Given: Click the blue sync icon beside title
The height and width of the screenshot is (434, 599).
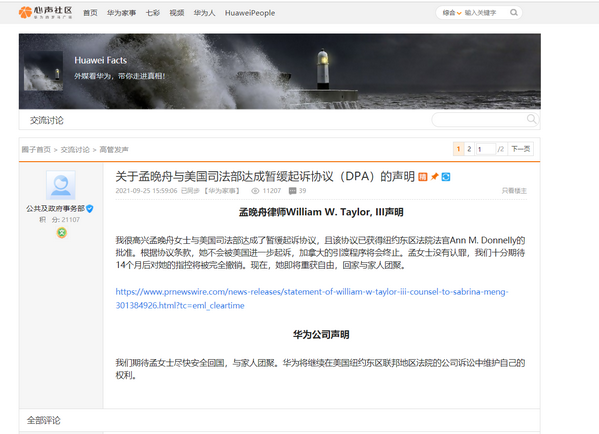Looking at the screenshot, I should coord(446,177).
